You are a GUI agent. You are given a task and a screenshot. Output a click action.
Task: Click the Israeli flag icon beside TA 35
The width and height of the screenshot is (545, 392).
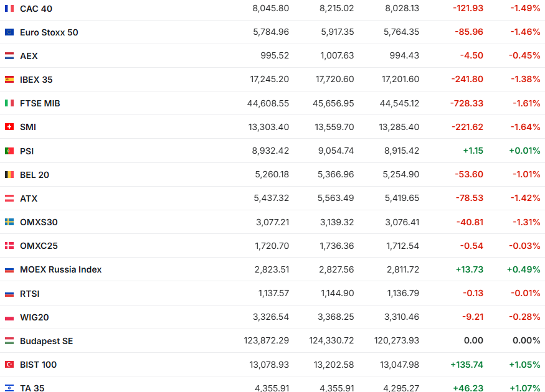point(9,388)
